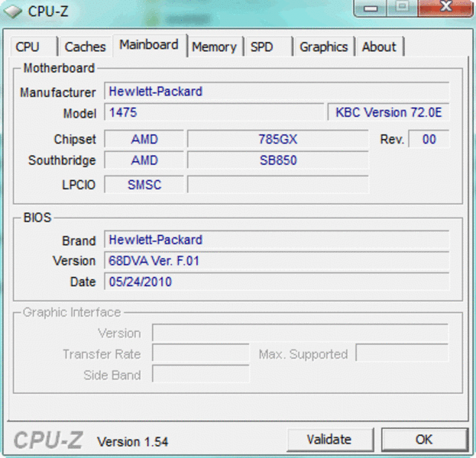Click the empty LPCIO model field
Viewport: 476px width, 458px height.
pos(278,185)
